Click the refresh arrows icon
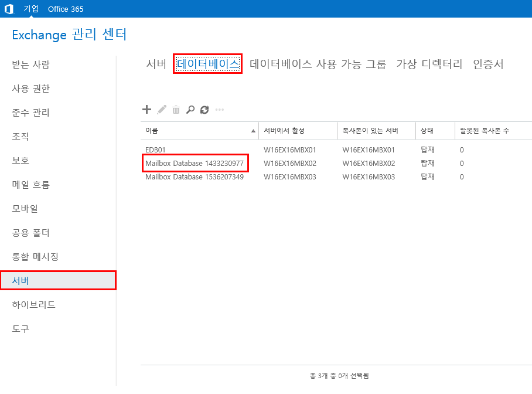The image size is (532, 394). click(204, 110)
